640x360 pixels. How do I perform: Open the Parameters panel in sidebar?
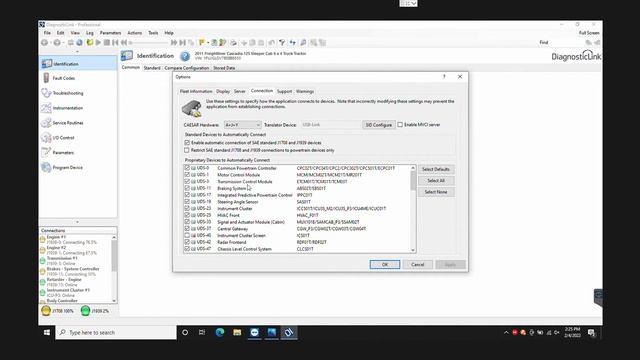(78, 152)
